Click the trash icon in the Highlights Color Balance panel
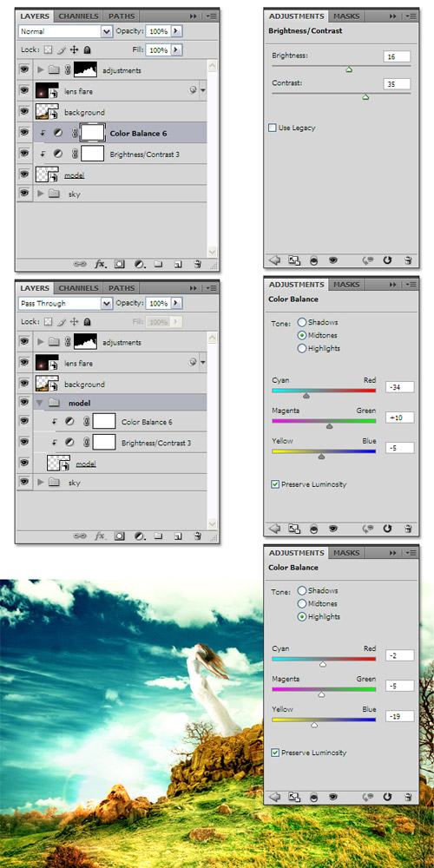 407,797
